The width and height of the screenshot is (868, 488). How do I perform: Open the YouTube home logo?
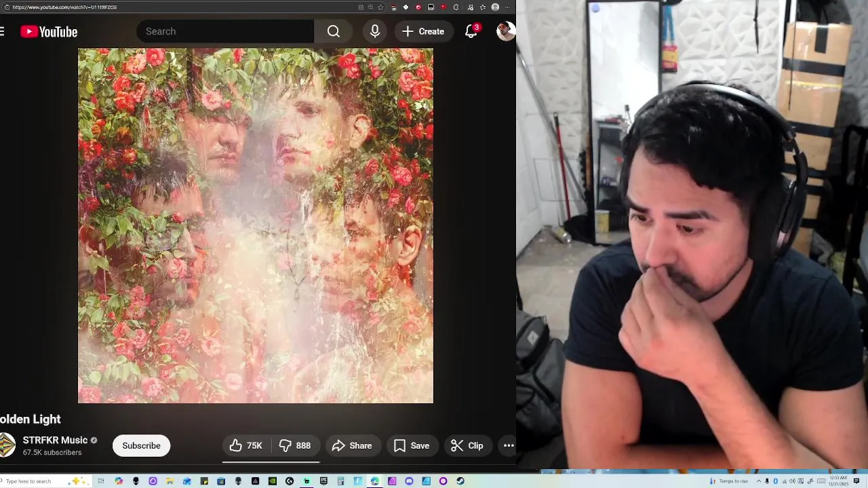click(x=49, y=32)
